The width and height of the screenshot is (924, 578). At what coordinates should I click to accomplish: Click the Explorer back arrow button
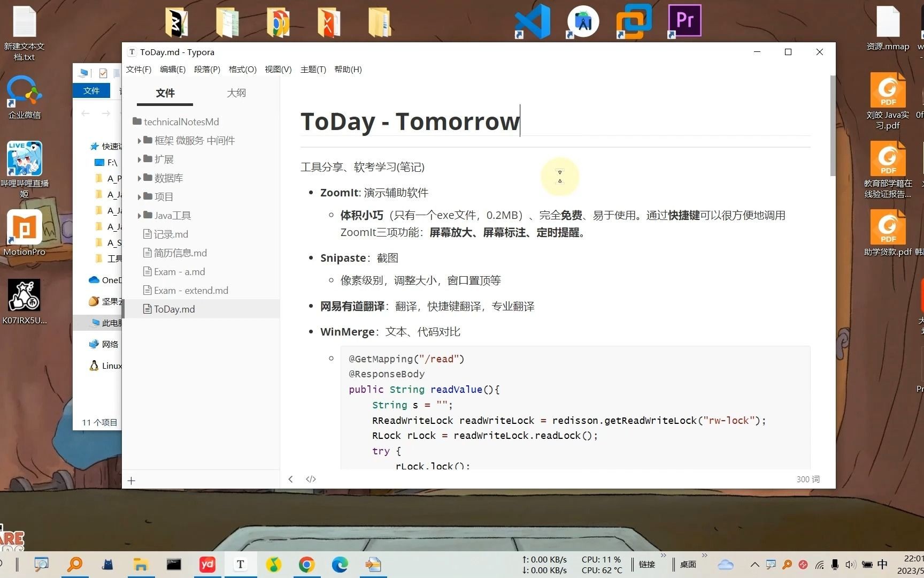(86, 113)
